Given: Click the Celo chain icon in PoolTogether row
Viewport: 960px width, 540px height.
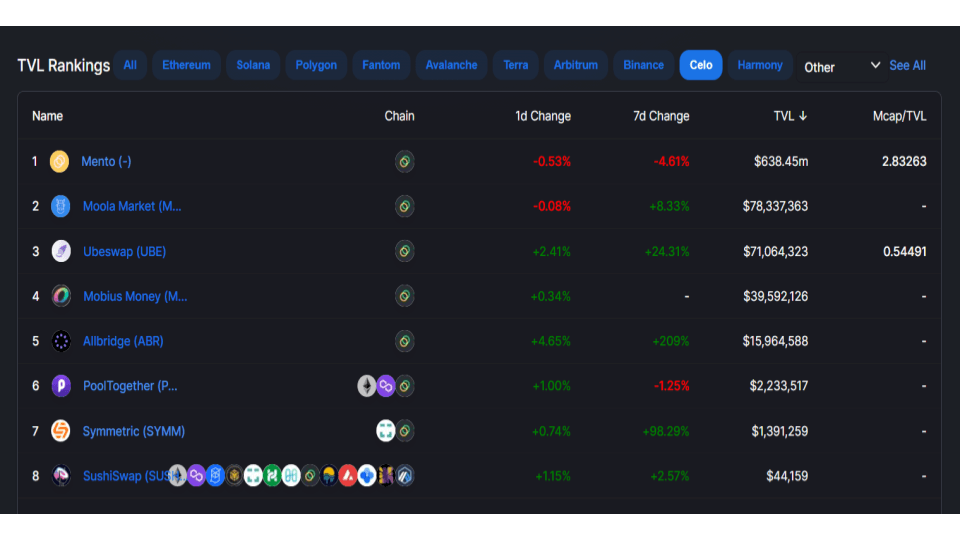Looking at the screenshot, I should tap(405, 386).
